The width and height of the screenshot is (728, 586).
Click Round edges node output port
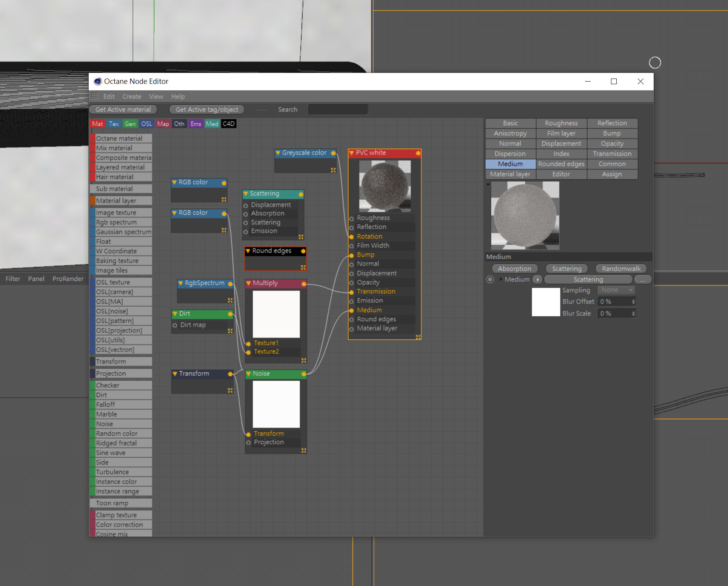(303, 251)
